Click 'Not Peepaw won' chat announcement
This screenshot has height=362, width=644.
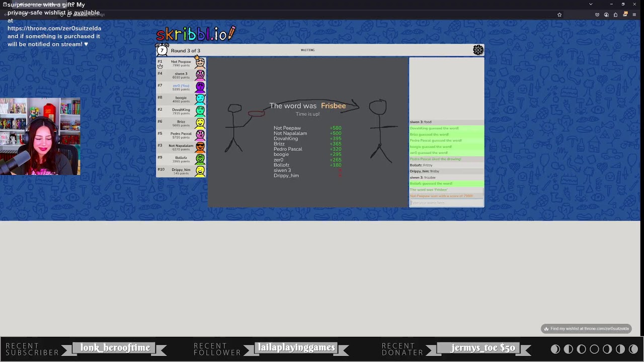click(x=441, y=196)
